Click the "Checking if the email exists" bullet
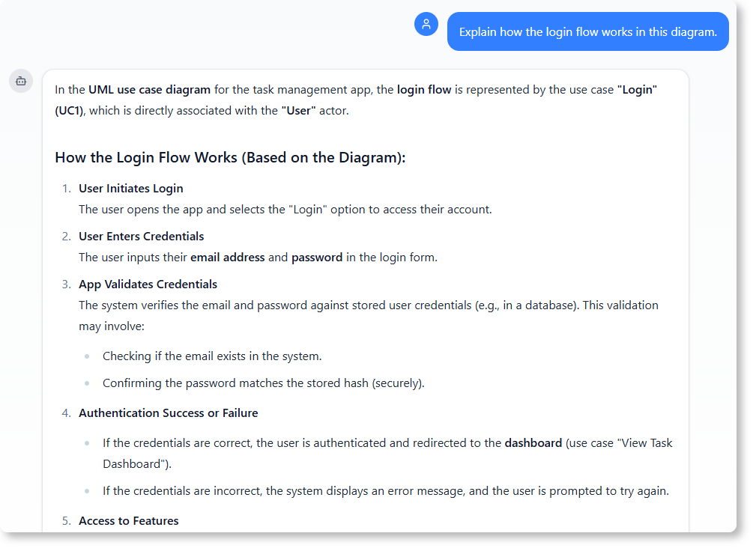 tap(212, 356)
